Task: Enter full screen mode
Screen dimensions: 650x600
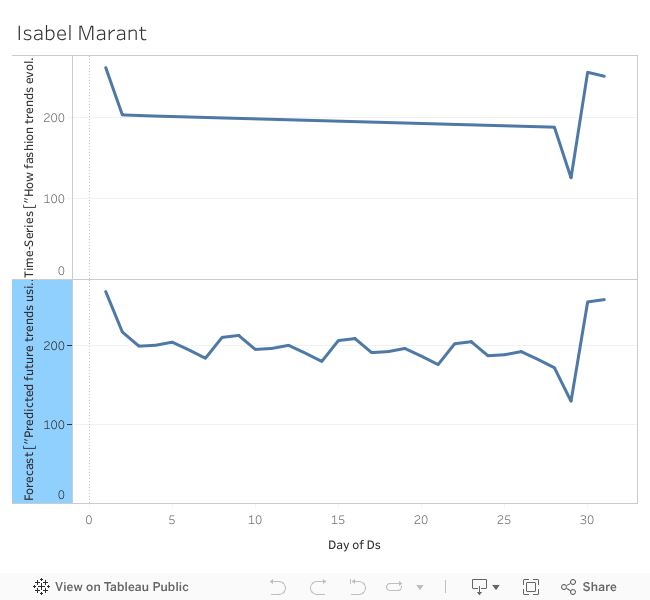Action: 531,587
